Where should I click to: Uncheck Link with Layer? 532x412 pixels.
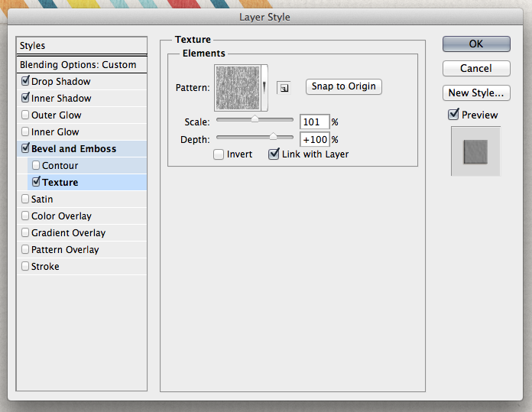[274, 154]
